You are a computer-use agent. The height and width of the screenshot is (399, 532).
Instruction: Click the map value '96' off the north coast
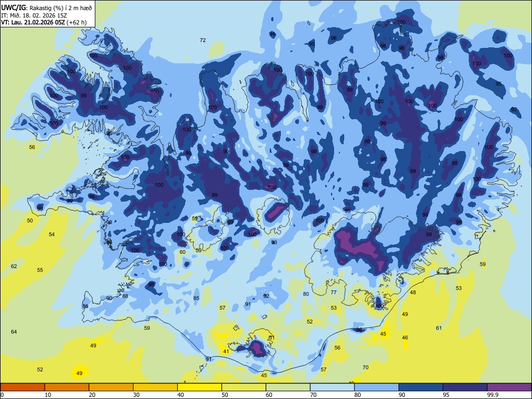pos(334,38)
